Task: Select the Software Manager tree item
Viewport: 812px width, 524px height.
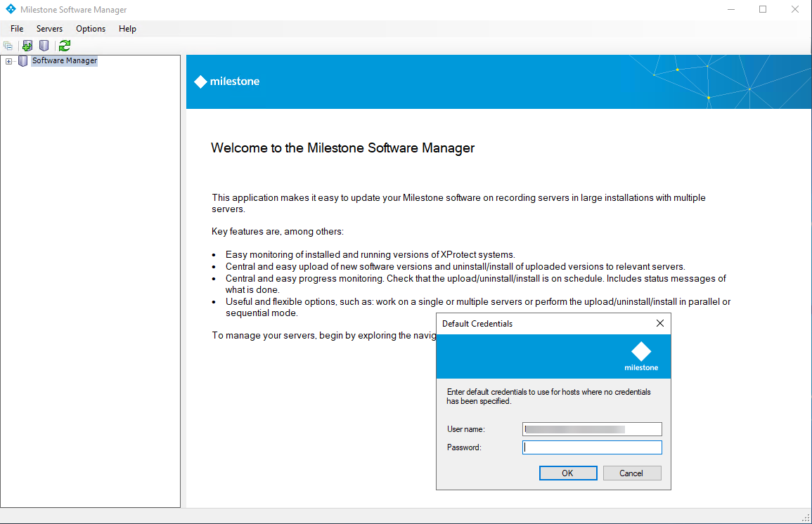Action: (x=64, y=60)
